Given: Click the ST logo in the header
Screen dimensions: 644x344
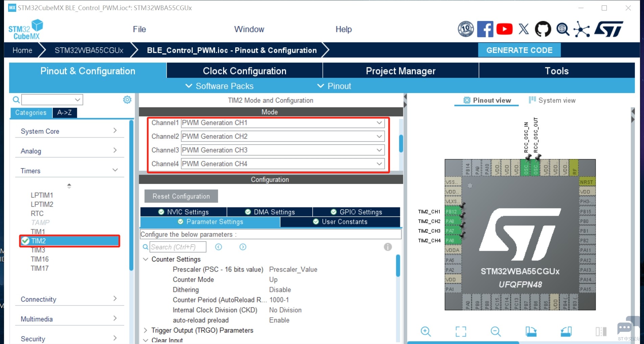Looking at the screenshot, I should pos(609,29).
